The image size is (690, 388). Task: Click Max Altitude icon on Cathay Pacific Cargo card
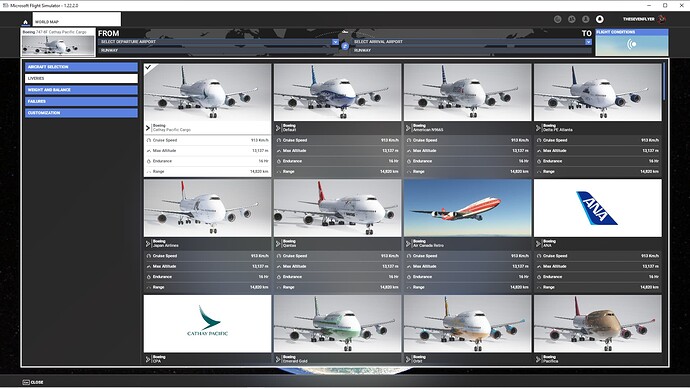pyautogui.click(x=149, y=151)
